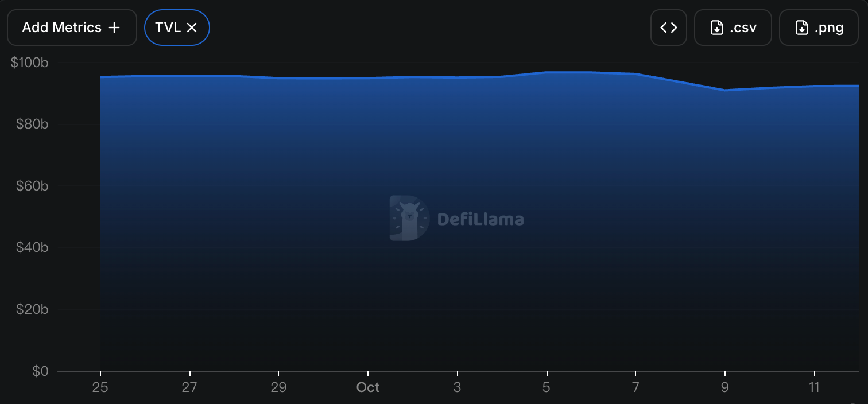This screenshot has height=404, width=868.
Task: Click the $100b y-axis label
Action: [x=29, y=63]
